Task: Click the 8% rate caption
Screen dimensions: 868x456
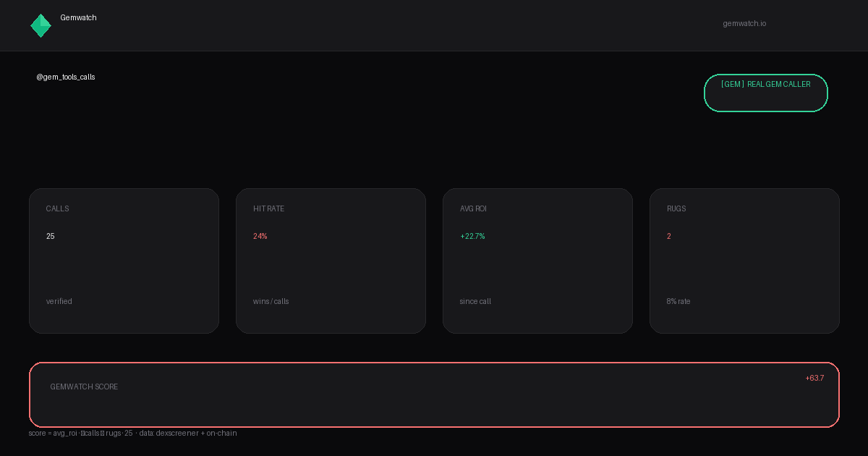Action: pos(678,302)
